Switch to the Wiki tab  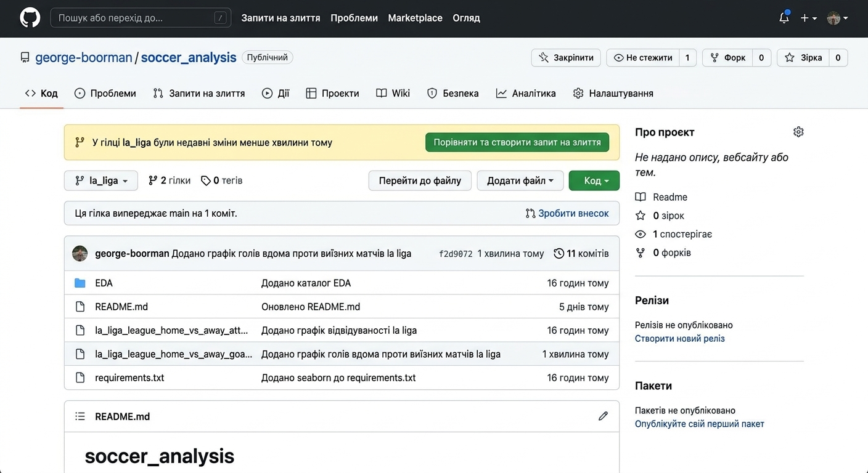393,93
